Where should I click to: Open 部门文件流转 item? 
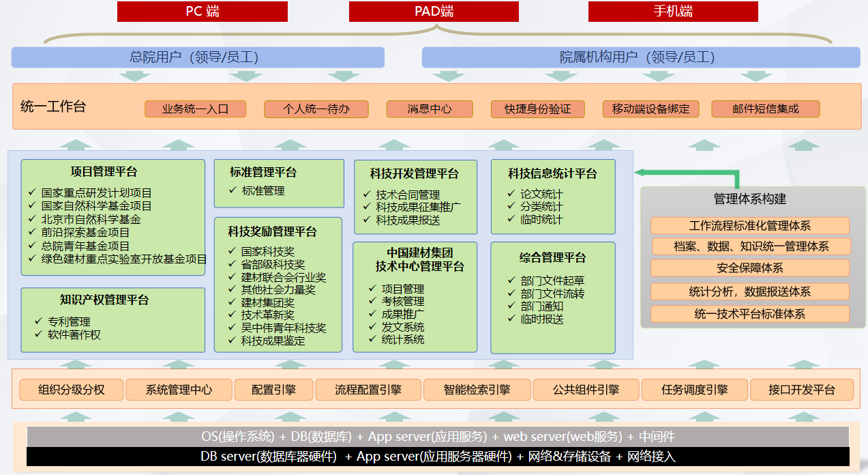tap(552, 293)
